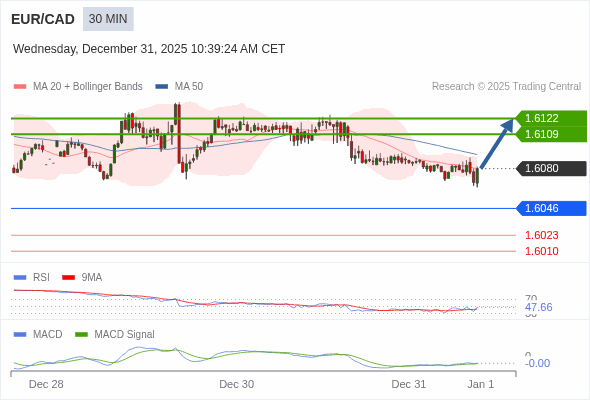
Task: Click the MA 50 blue legend swatch
Action: coord(162,87)
